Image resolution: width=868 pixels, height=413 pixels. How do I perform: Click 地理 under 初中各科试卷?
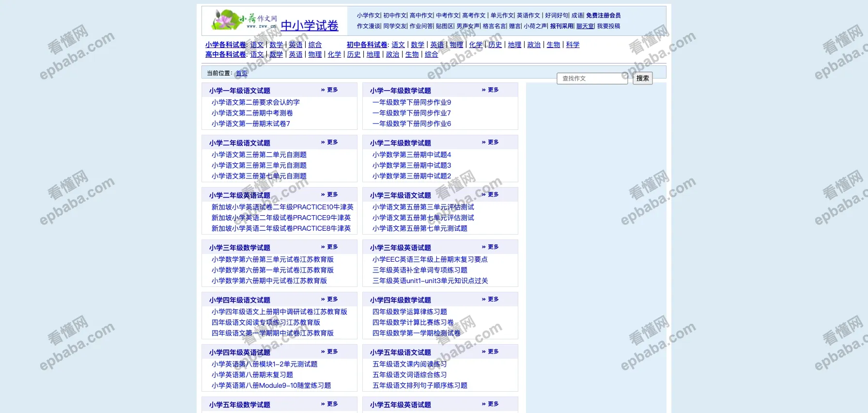tap(514, 45)
